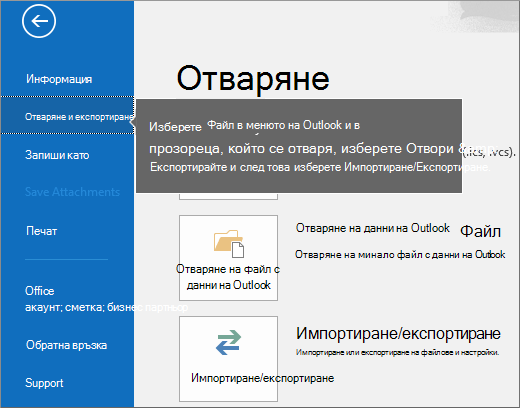Open the Информация menu item
The image size is (520, 408).
click(59, 79)
